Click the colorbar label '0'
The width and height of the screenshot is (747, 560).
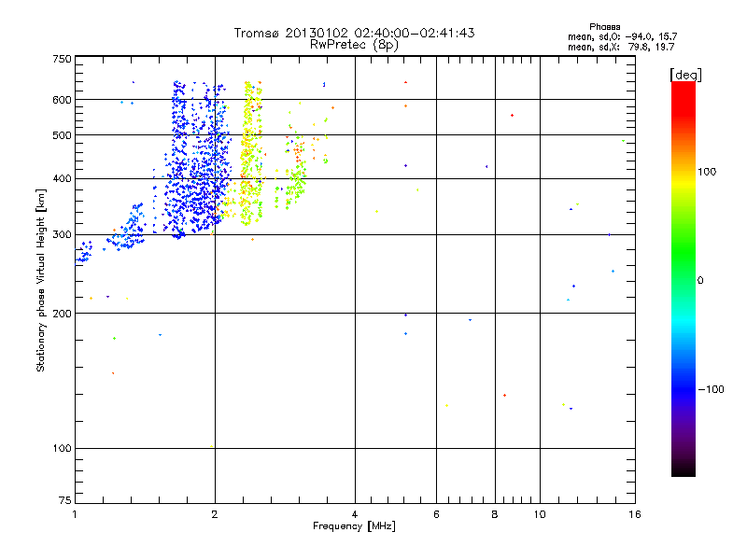700,281
